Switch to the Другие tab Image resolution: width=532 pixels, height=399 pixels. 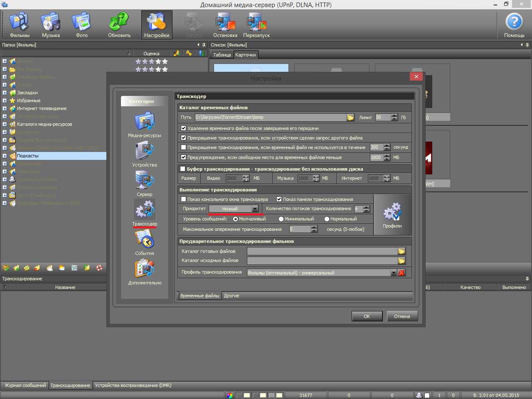(232, 296)
